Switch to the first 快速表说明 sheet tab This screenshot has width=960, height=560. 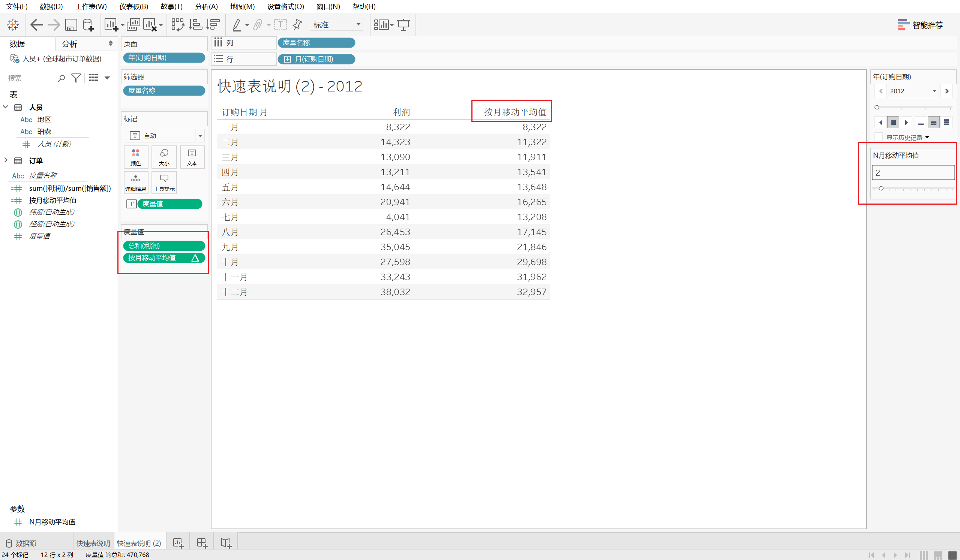tap(93, 543)
